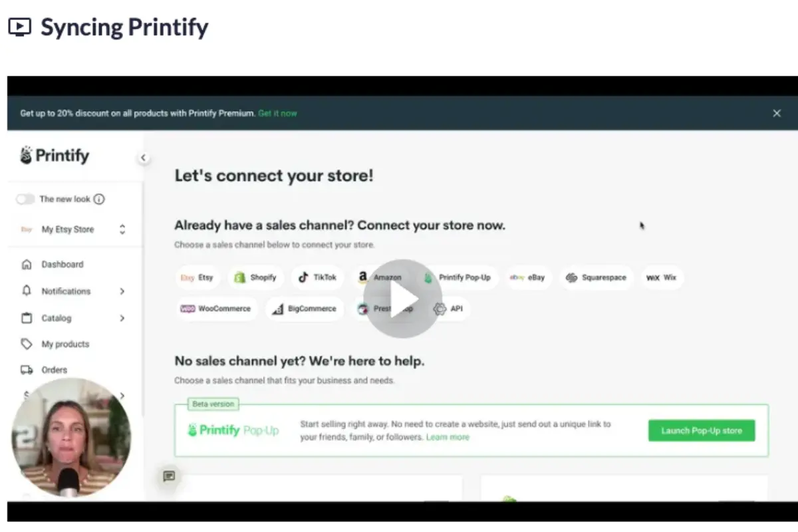Select Squarespace sales channel
The image size is (798, 532).
(x=596, y=277)
